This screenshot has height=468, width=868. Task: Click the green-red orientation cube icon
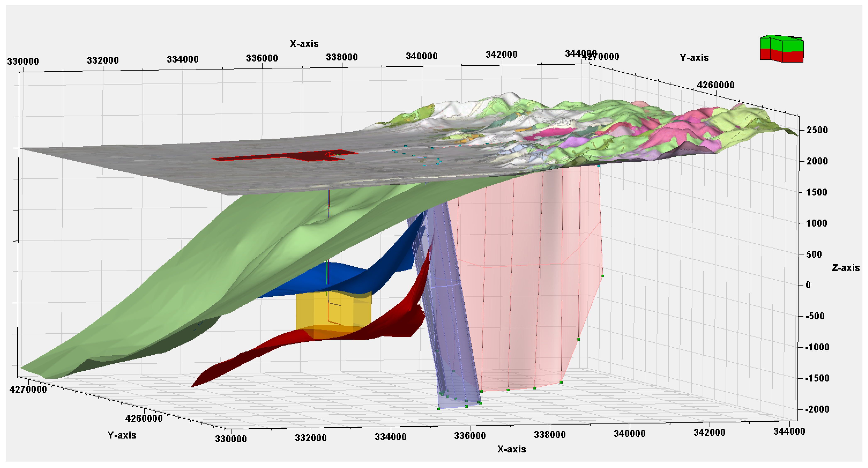coord(781,49)
